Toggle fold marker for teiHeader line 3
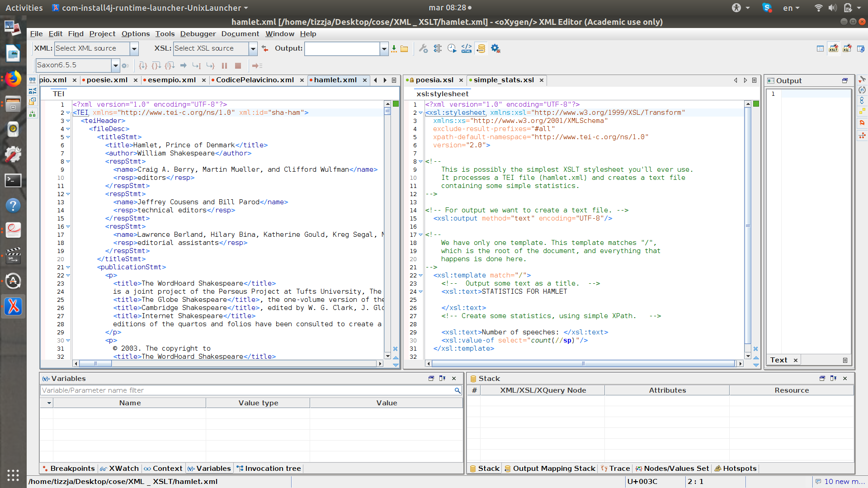This screenshot has width=868, height=488. click(x=68, y=121)
